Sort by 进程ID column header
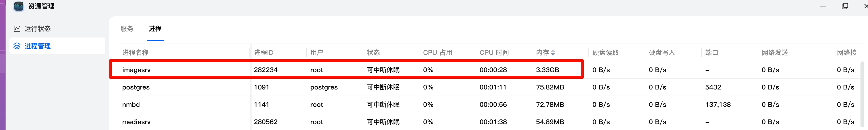The width and height of the screenshot is (868, 130). pyautogui.click(x=264, y=53)
